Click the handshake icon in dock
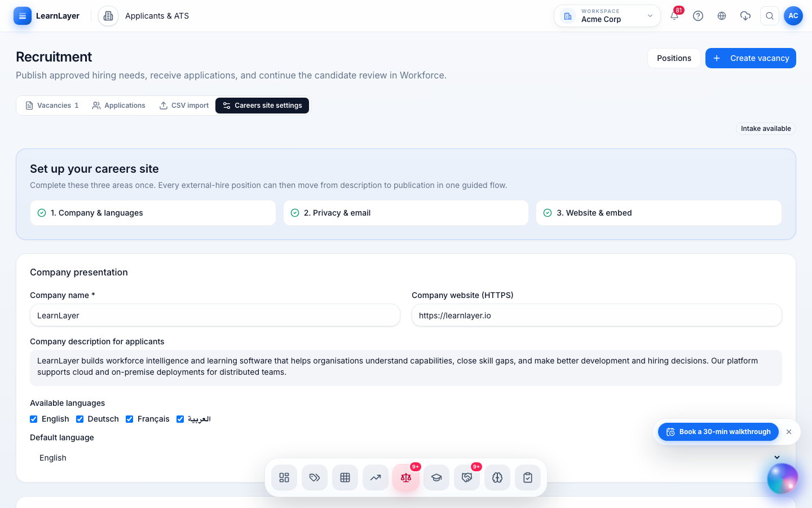 tap(467, 478)
